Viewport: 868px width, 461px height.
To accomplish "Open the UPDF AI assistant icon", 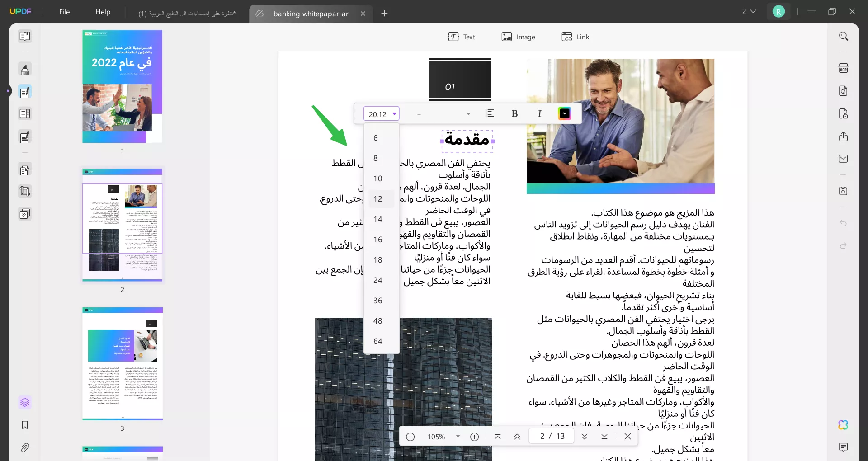I will click(844, 425).
